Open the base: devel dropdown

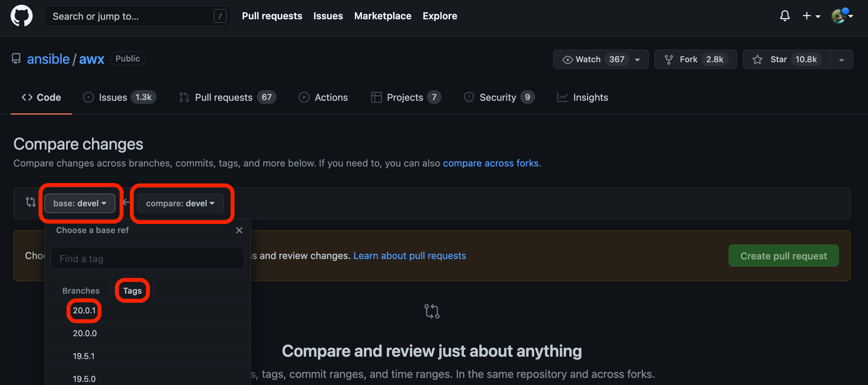pyautogui.click(x=80, y=203)
